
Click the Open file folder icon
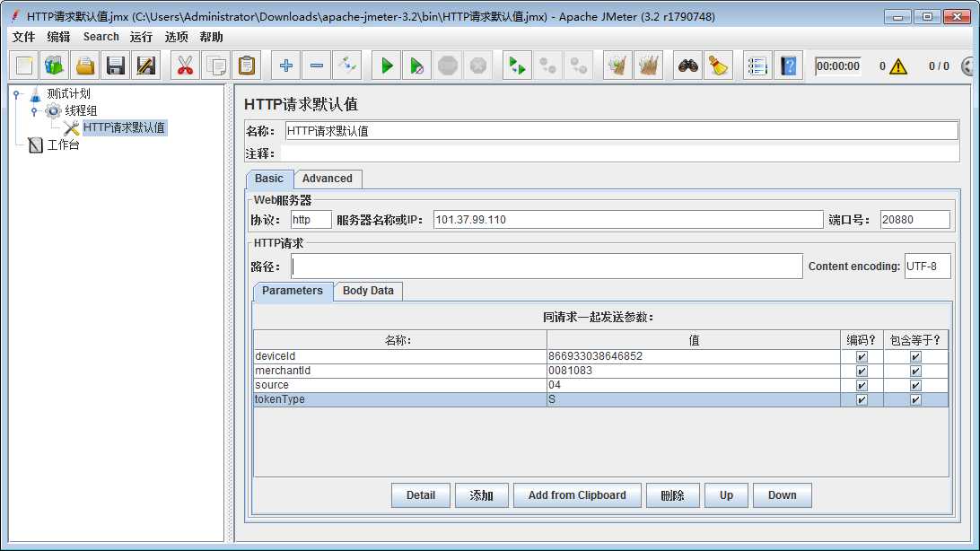coord(85,66)
